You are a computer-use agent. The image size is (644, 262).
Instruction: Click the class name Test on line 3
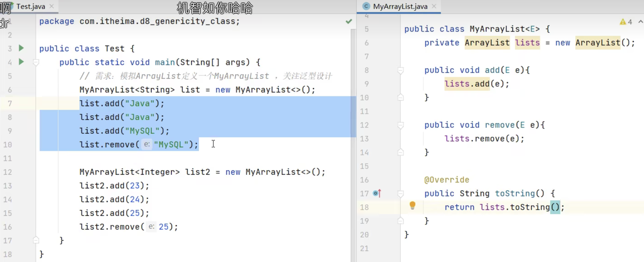115,48
